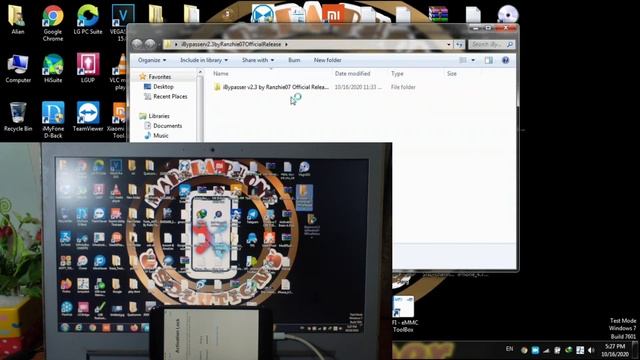
Task: Open the taskbar clock showing 5:27 PM
Action: tap(615, 350)
